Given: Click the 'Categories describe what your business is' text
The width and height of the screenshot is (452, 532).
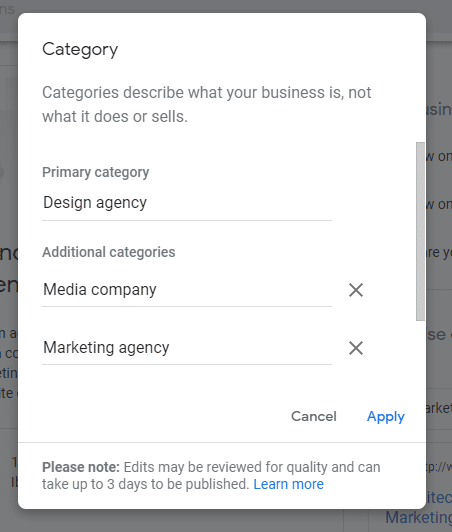Looking at the screenshot, I should click(207, 93).
